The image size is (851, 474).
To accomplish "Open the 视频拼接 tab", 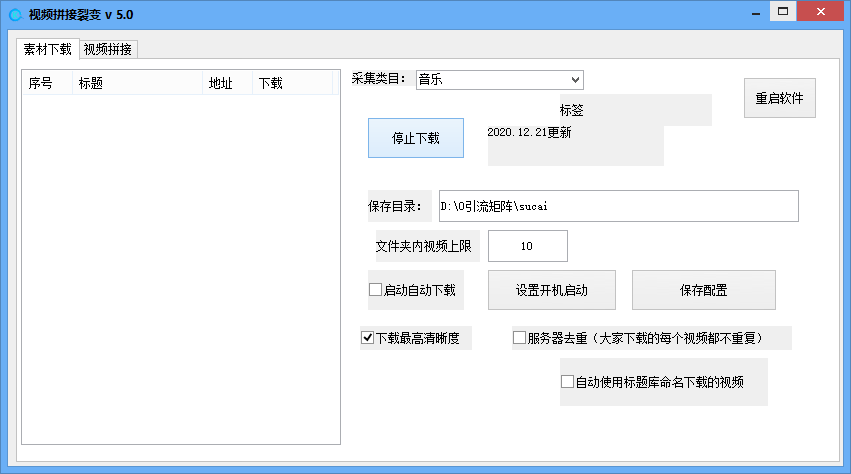I will point(108,49).
